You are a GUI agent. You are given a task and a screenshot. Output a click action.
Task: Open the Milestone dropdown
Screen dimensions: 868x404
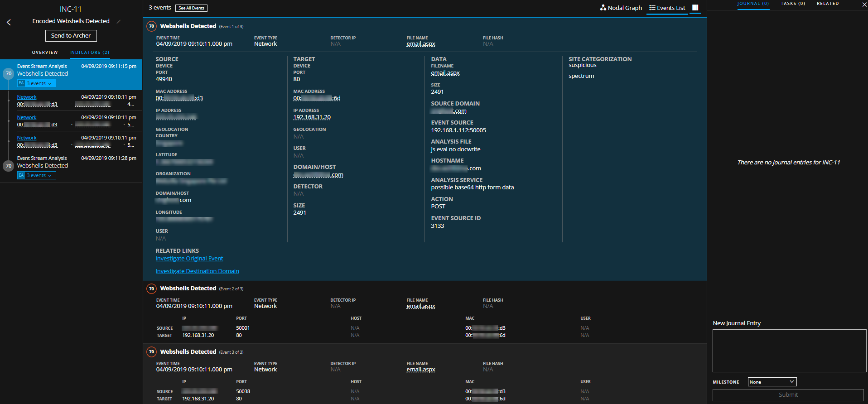(x=772, y=382)
